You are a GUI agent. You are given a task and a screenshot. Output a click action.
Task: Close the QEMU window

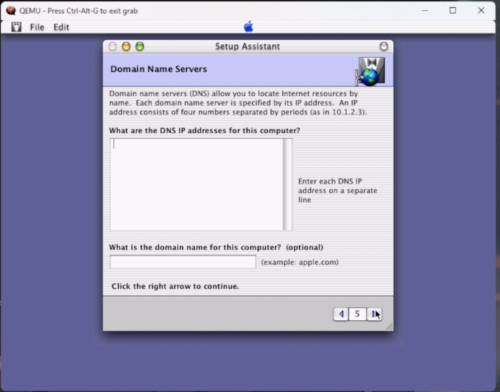click(x=481, y=10)
